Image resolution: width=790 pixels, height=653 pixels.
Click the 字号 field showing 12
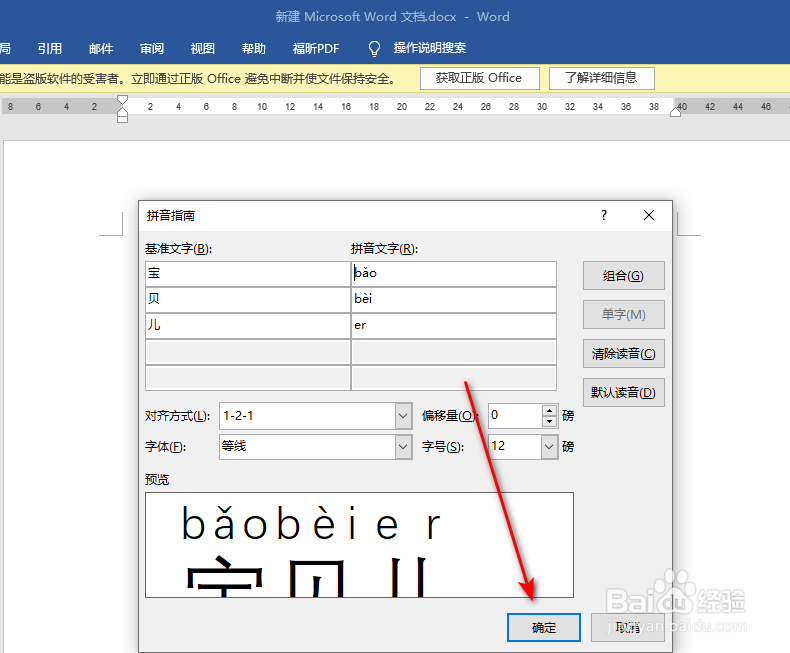pyautogui.click(x=515, y=447)
